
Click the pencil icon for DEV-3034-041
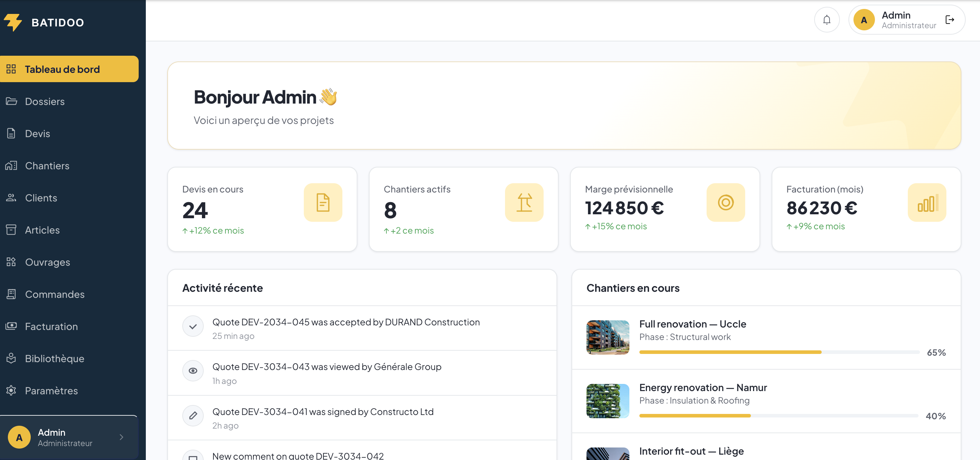[x=193, y=415]
